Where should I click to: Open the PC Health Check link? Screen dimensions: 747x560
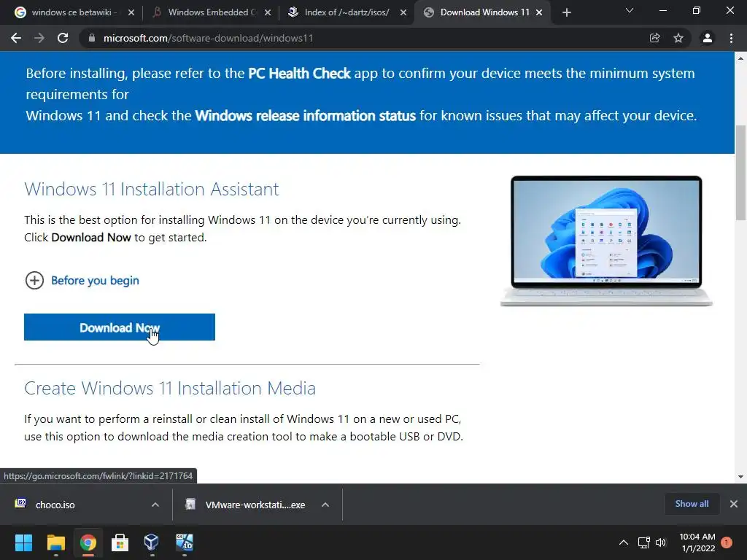[x=299, y=74]
